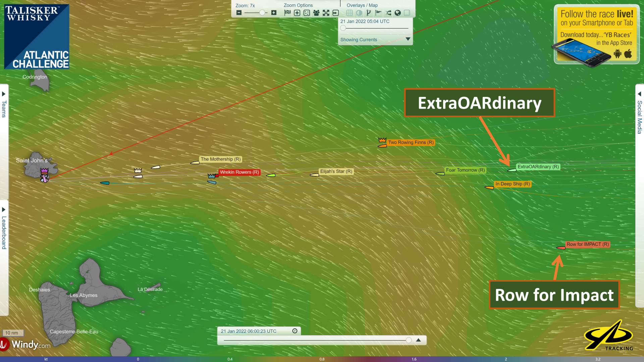Click the ExtraOARdinary (R) boat label
This screenshot has height=362, width=644.
point(538,167)
